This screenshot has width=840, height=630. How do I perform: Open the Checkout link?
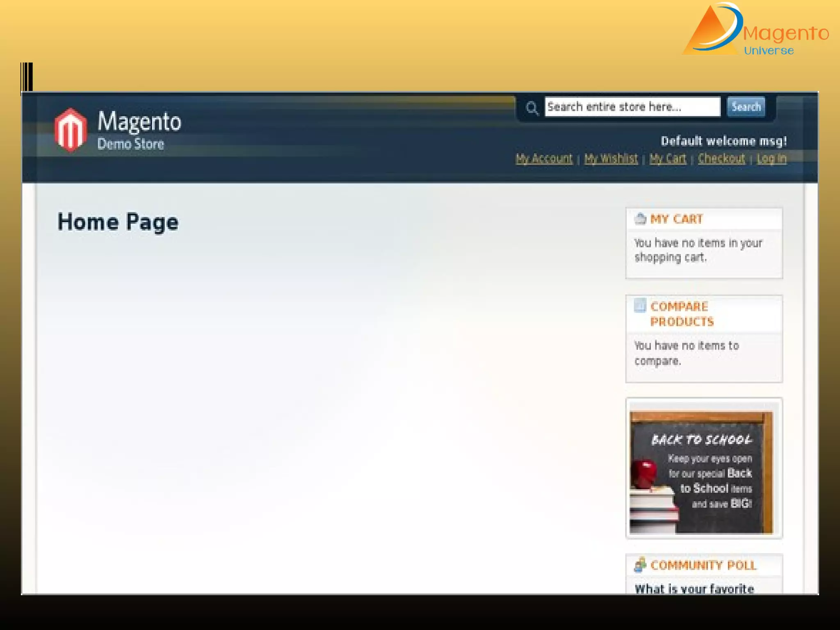(x=721, y=158)
